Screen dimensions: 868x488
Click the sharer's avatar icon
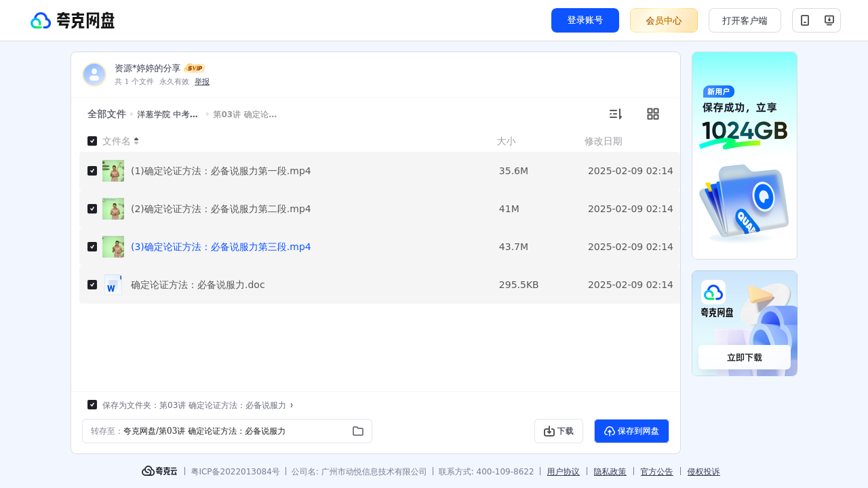(x=94, y=75)
